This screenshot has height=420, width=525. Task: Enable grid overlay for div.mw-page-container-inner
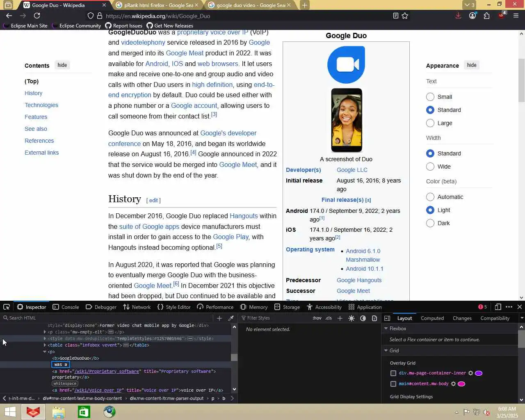pyautogui.click(x=393, y=373)
